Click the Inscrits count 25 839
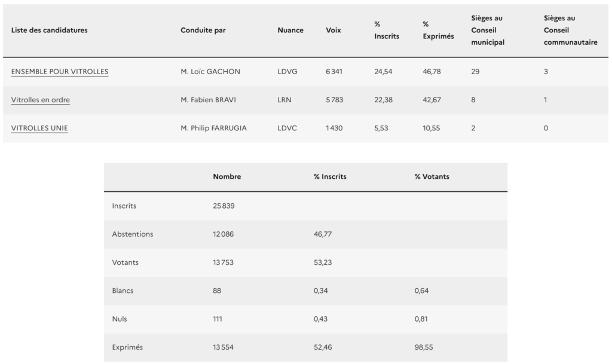The image size is (612, 364). pos(224,206)
